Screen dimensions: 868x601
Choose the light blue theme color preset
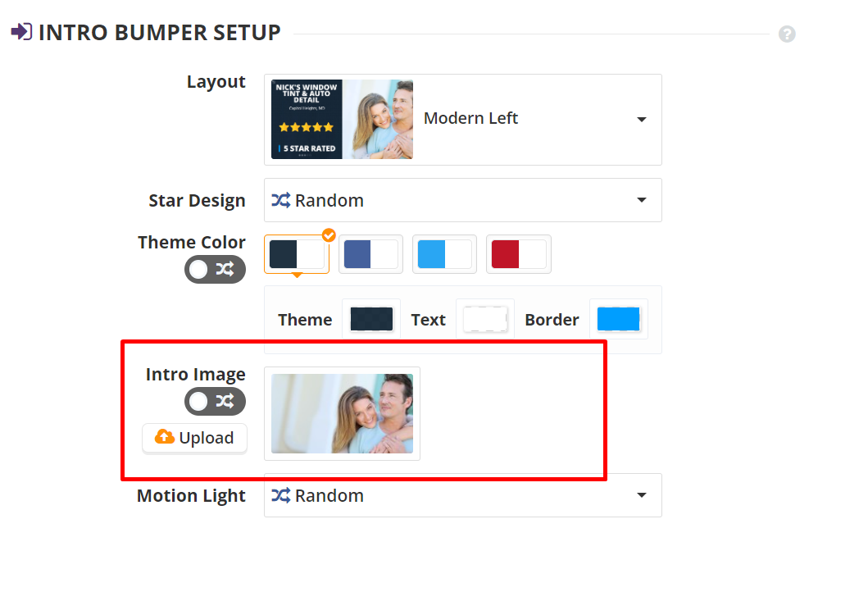click(x=444, y=254)
